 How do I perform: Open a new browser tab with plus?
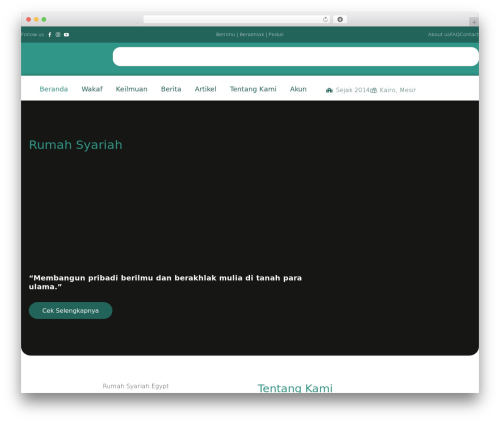pyautogui.click(x=474, y=22)
